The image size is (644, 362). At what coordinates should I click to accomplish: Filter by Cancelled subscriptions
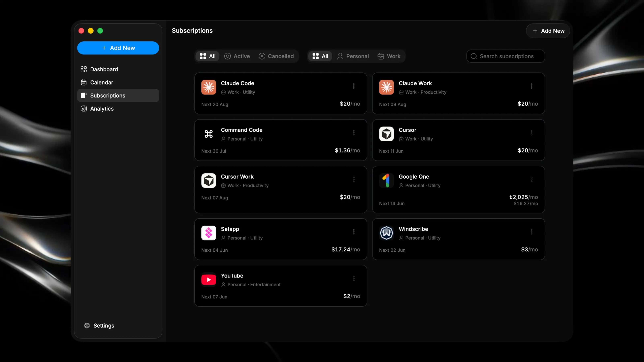pyautogui.click(x=276, y=56)
